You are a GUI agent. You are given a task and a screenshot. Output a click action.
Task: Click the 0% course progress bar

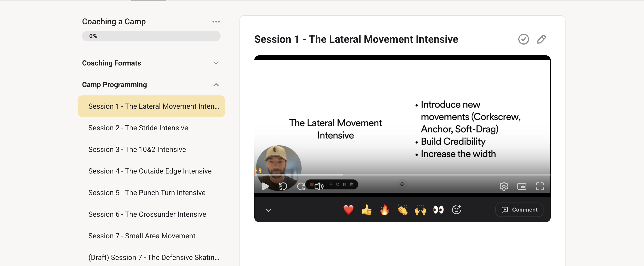coord(151,36)
